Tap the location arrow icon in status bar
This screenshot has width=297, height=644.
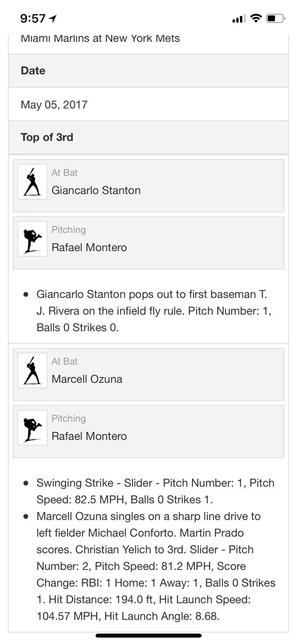click(53, 19)
